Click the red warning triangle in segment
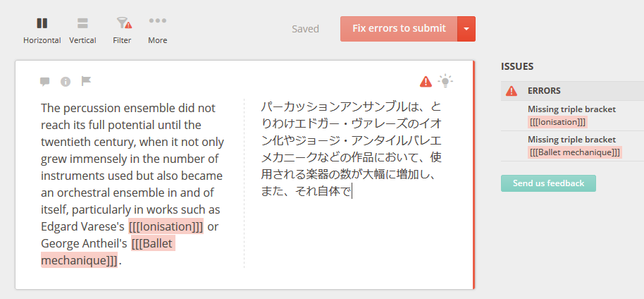Screen dimensions: 644x299 click(426, 81)
